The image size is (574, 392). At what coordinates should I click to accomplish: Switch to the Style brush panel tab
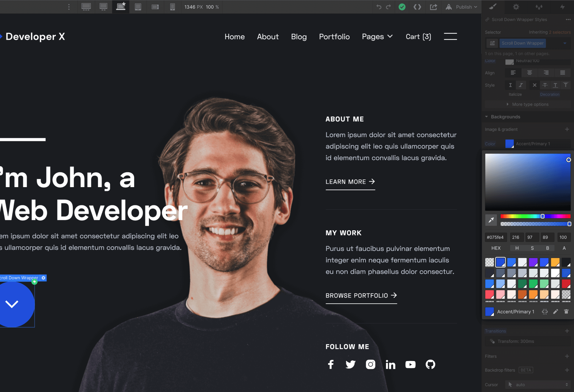(x=493, y=7)
